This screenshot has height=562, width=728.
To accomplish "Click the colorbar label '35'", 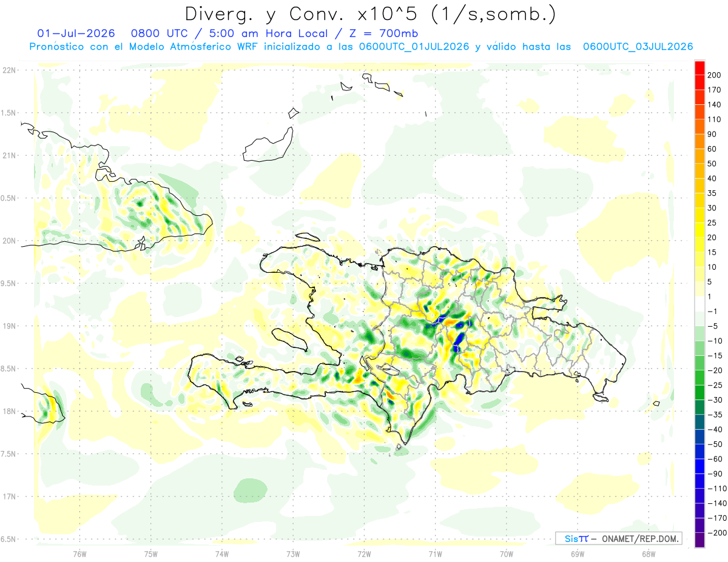I will pos(712,193).
